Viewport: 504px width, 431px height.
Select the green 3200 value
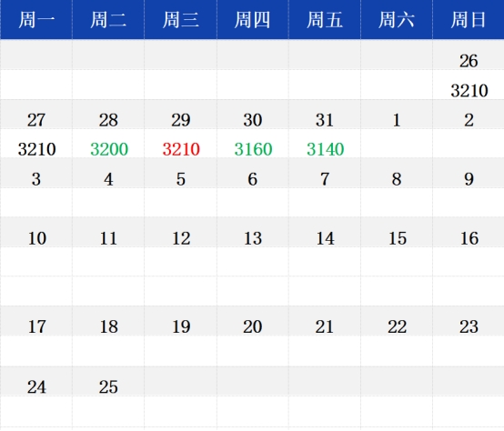coord(109,149)
